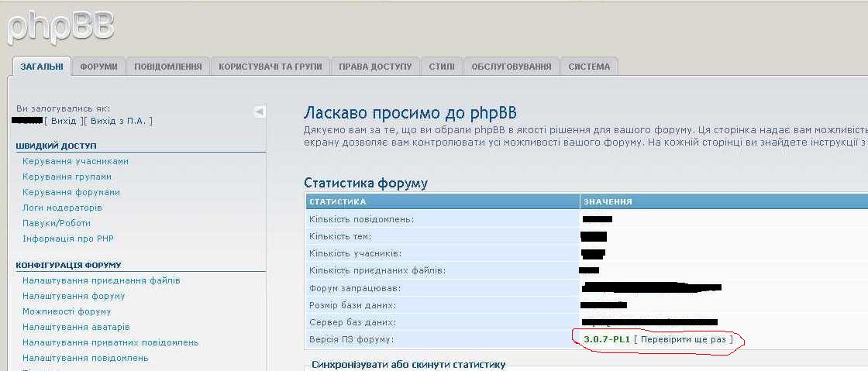Open Налаштування форуму
This screenshot has width=868, height=371.
(74, 297)
